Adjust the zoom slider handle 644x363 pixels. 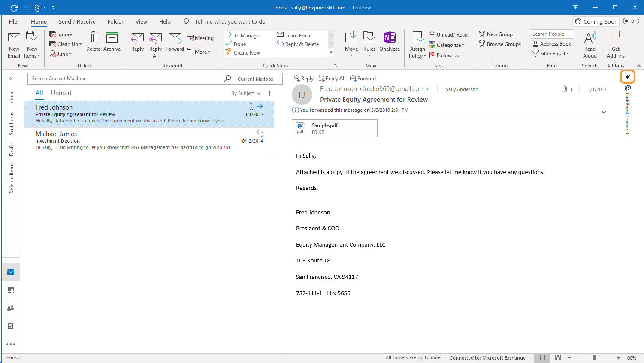tap(594, 357)
